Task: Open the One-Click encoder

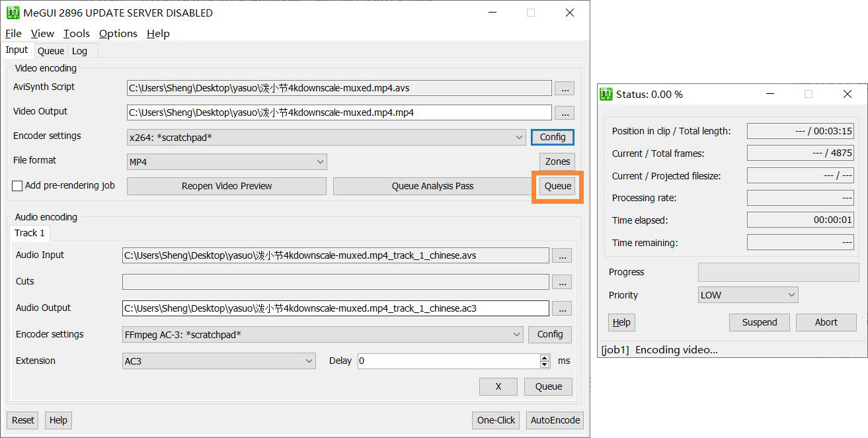Action: click(496, 420)
